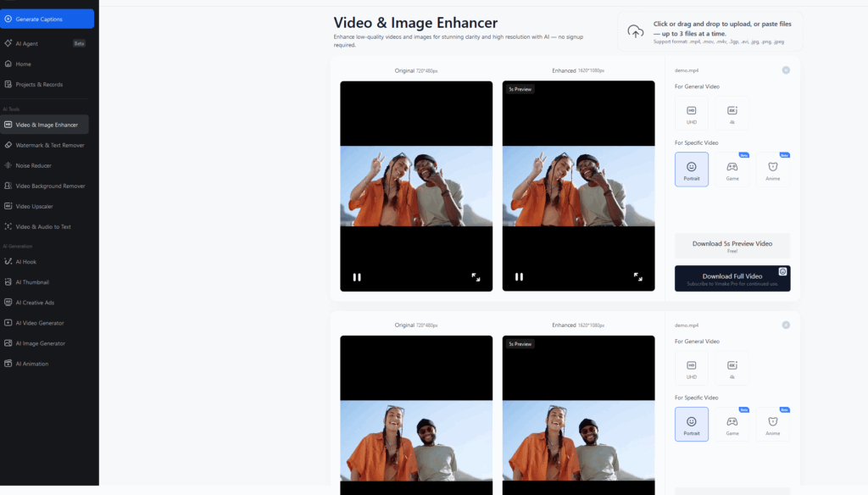Remove the first demo.mp4 card
The width and height of the screenshot is (868, 495).
(x=786, y=70)
